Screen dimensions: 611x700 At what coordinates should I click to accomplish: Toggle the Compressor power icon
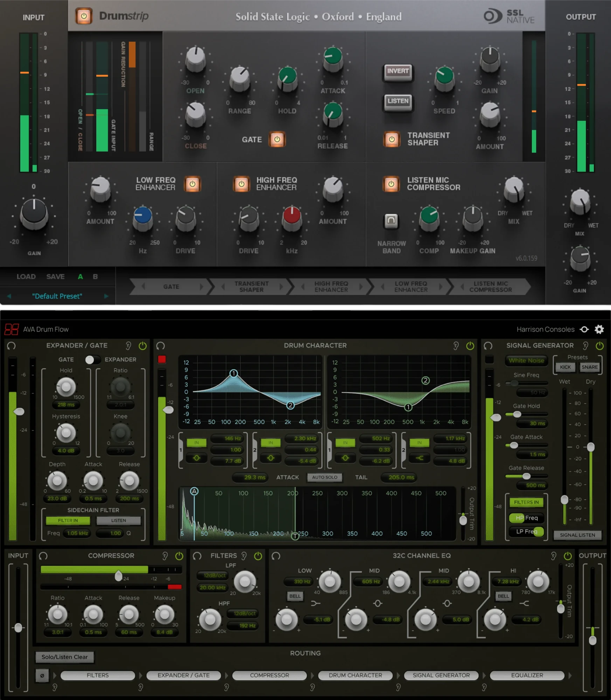tap(179, 555)
